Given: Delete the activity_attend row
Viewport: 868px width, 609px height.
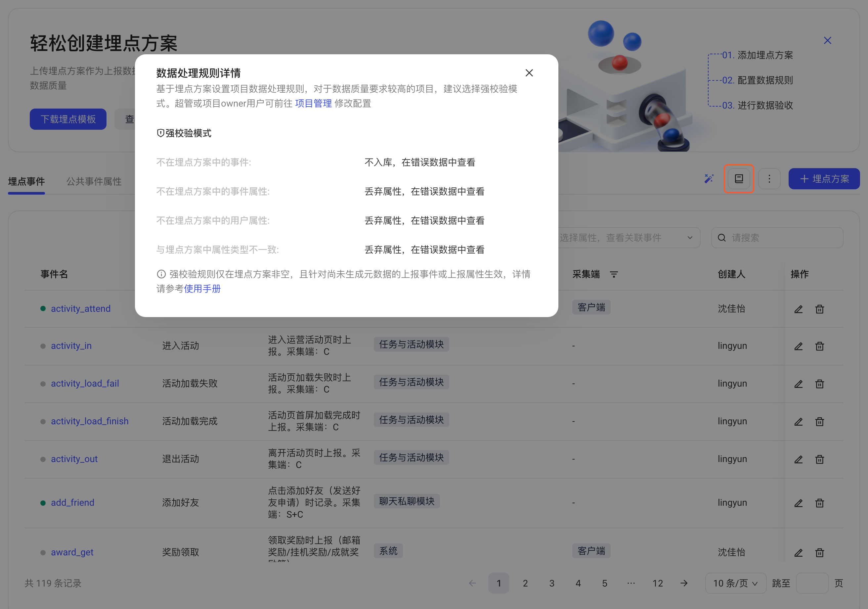Looking at the screenshot, I should (819, 309).
